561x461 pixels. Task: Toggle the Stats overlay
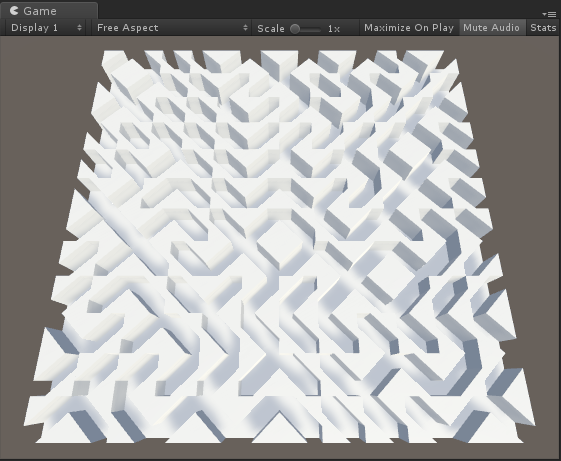point(543,28)
